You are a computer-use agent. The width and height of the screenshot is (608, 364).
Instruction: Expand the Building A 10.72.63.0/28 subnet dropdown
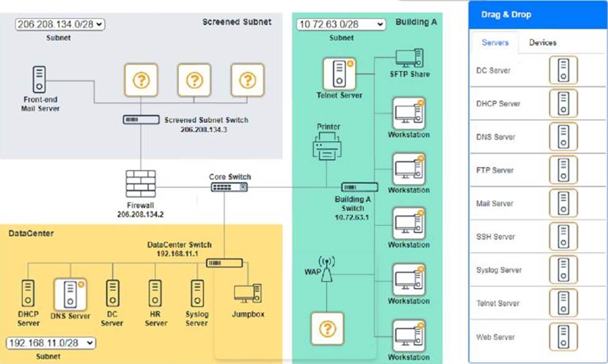coord(341,24)
